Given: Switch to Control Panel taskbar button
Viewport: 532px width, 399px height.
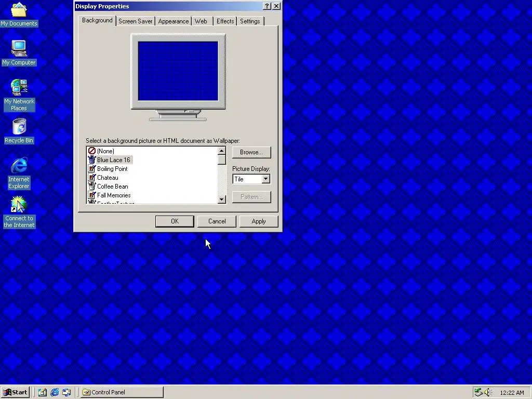Looking at the screenshot, I should tap(122, 392).
